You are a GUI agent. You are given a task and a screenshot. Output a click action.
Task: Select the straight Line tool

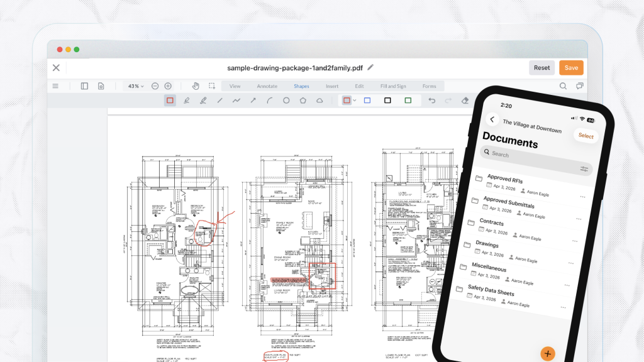coord(219,101)
